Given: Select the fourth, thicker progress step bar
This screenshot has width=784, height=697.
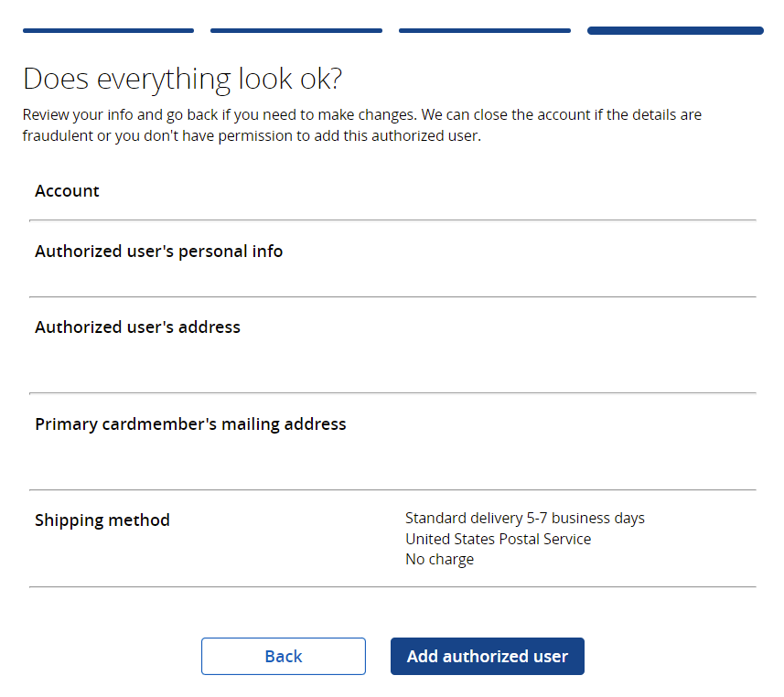Looking at the screenshot, I should coord(675,30).
